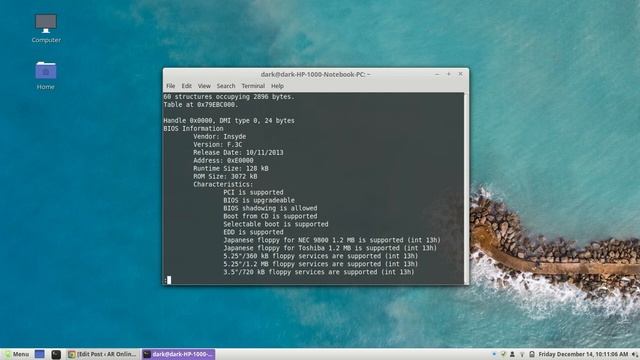The image size is (640, 360).
Task: Click the 'Address: 0xE0000' line
Action: click(x=223, y=160)
